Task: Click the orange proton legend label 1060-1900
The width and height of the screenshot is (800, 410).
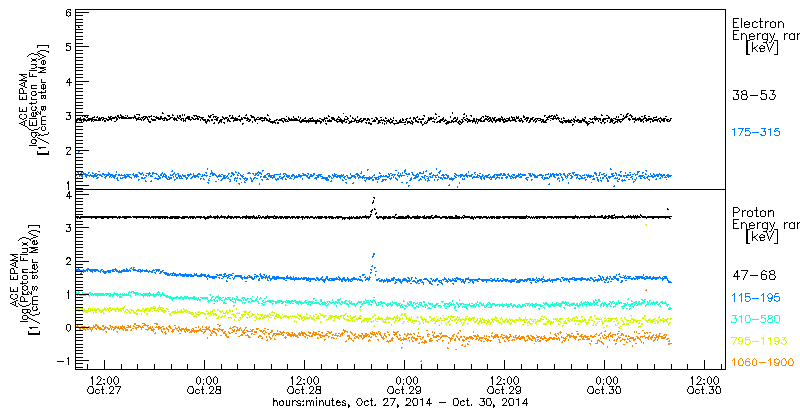Action: [x=762, y=363]
